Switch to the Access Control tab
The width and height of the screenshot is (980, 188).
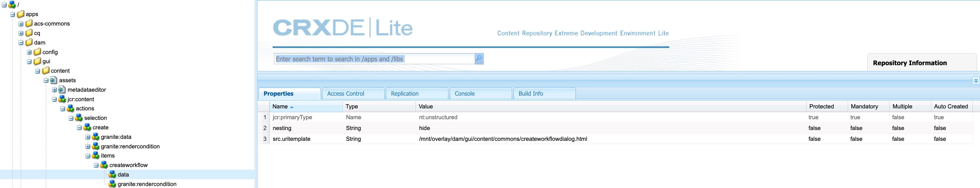click(353, 93)
